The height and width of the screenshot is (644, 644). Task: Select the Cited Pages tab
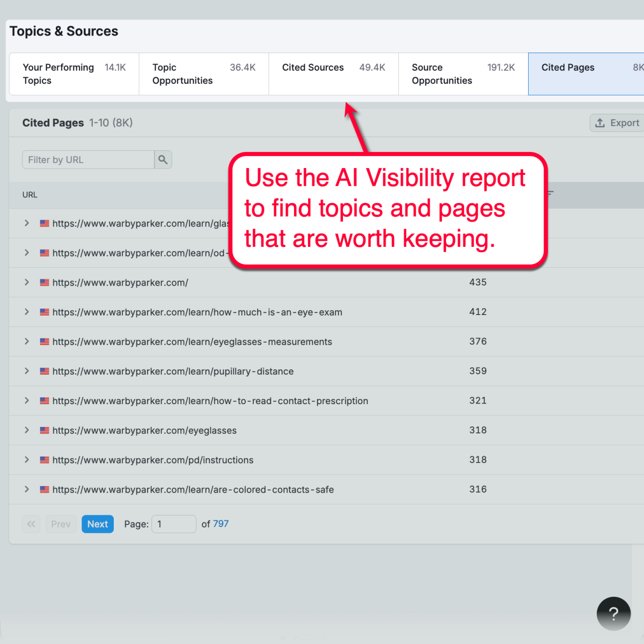(x=586, y=74)
